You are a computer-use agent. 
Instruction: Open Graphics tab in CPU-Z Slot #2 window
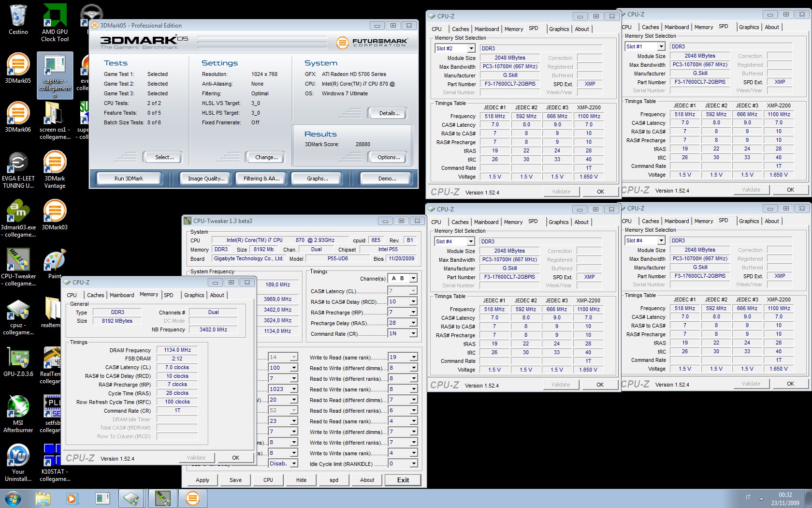pos(559,29)
